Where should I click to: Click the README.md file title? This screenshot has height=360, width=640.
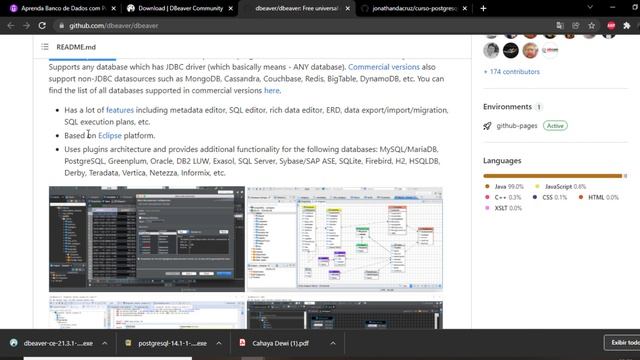point(76,47)
